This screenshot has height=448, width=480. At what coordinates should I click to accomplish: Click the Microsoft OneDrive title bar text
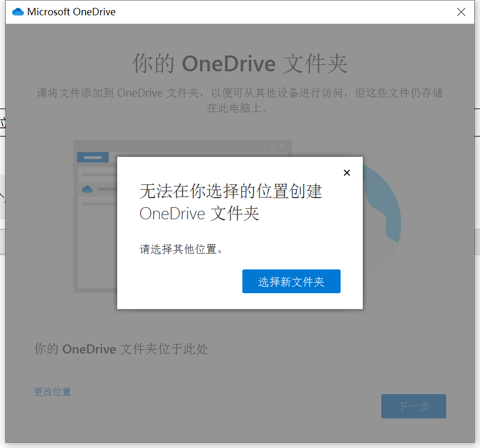(x=71, y=12)
